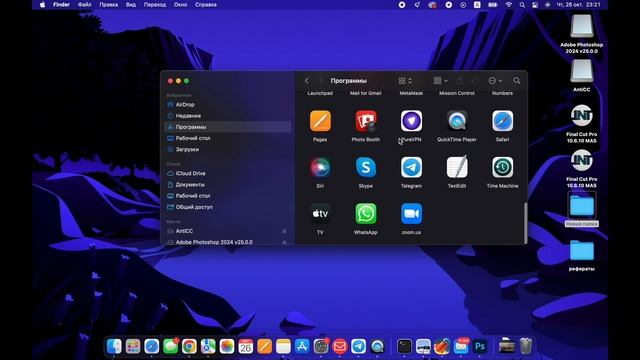Select the Telegram app in Finder window

411,167
